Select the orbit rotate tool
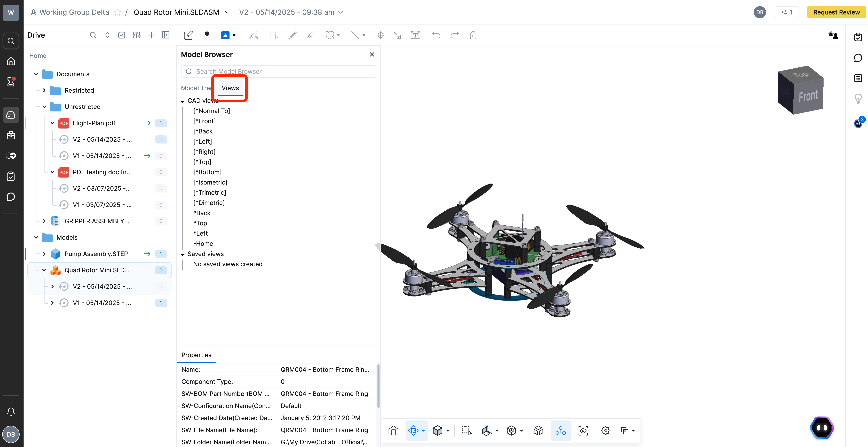868x447 pixels. pyautogui.click(x=413, y=430)
